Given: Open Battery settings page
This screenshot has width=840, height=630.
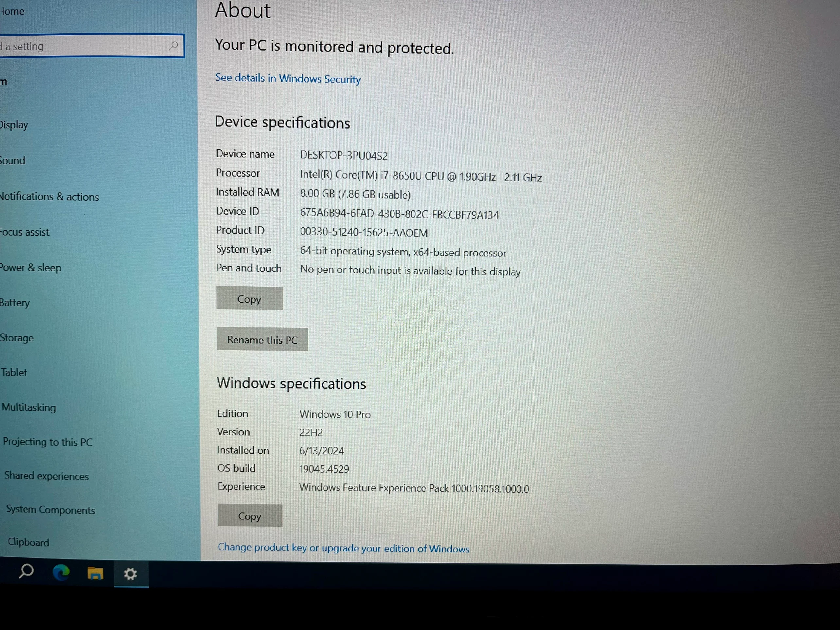Looking at the screenshot, I should 15,303.
